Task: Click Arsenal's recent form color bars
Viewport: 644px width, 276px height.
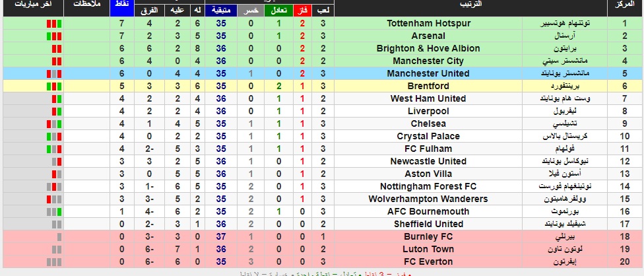Action: point(54,36)
